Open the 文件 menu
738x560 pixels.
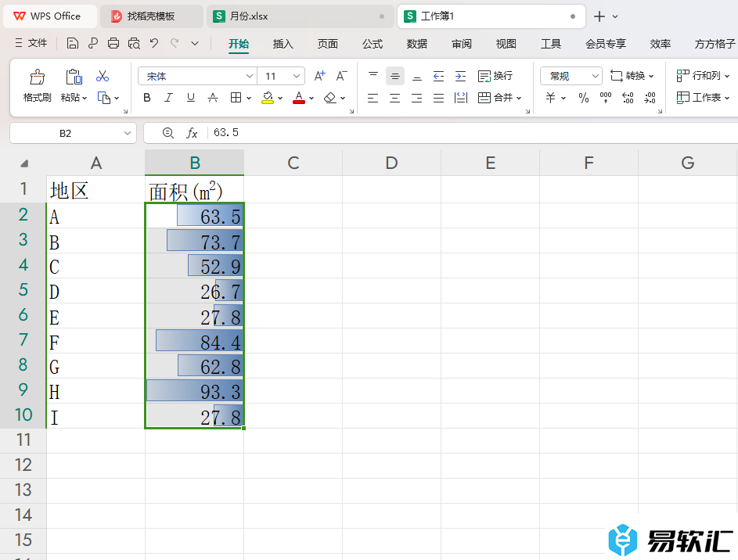pos(31,43)
